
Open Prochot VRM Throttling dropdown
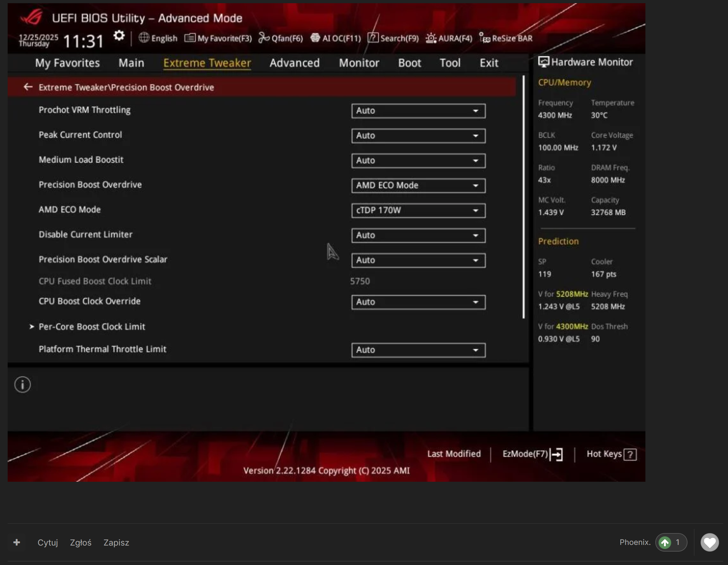pyautogui.click(x=418, y=111)
